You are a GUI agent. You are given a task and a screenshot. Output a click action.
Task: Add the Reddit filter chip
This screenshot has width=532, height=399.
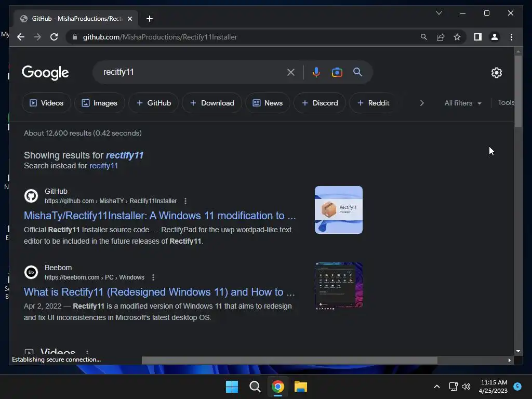[x=373, y=103]
